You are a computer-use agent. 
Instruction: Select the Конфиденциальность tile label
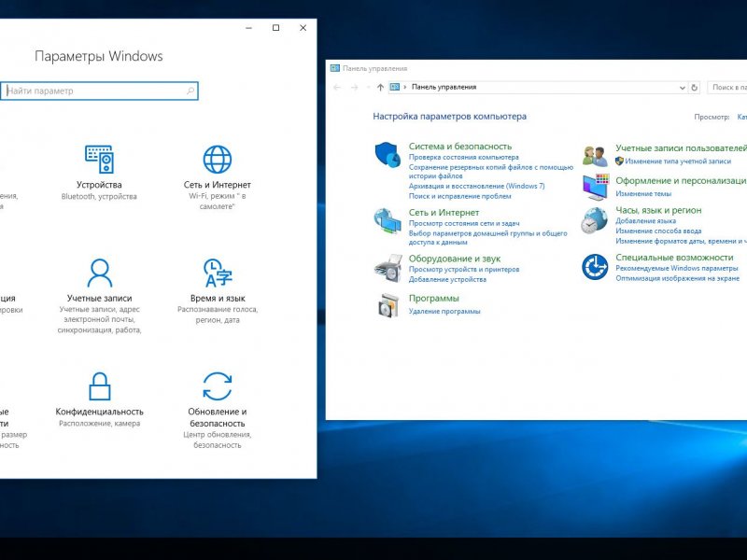[100, 412]
